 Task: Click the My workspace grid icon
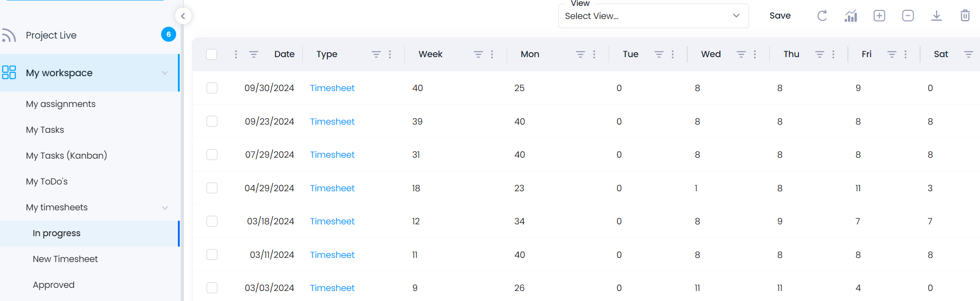(x=9, y=73)
